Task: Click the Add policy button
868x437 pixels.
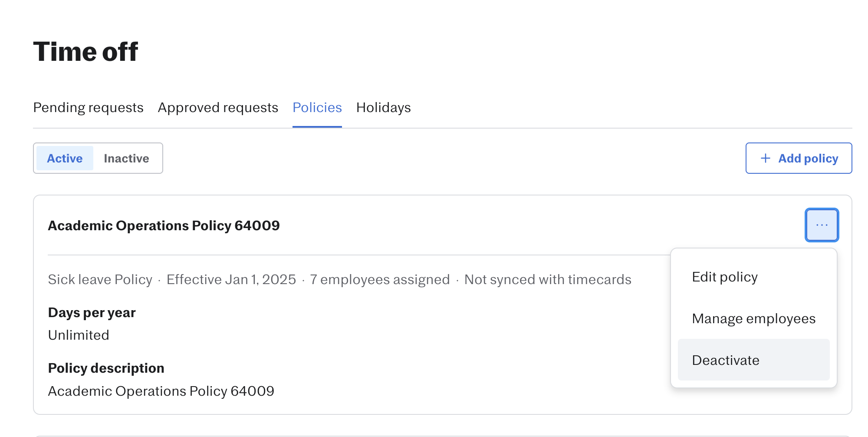Action: [x=799, y=158]
